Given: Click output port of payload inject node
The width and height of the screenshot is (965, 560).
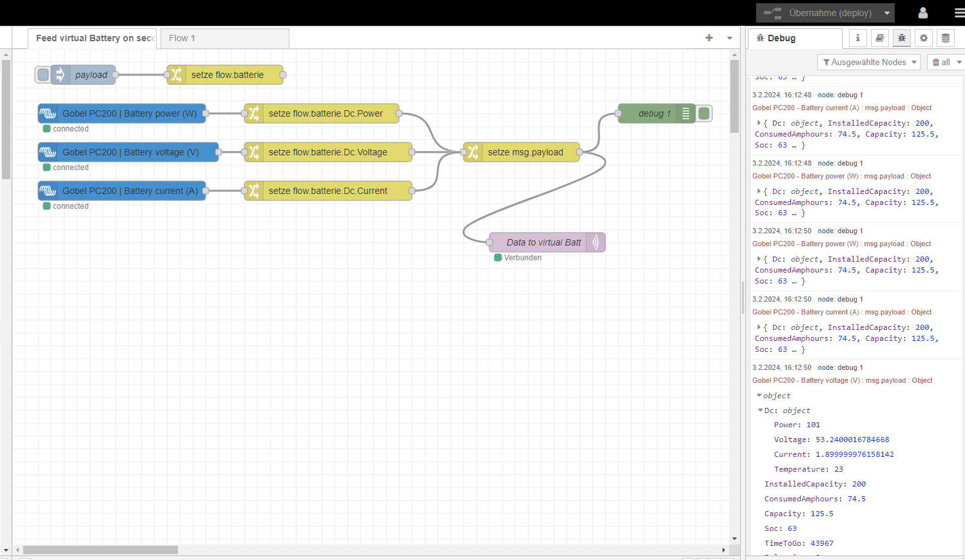Looking at the screenshot, I should tap(115, 75).
